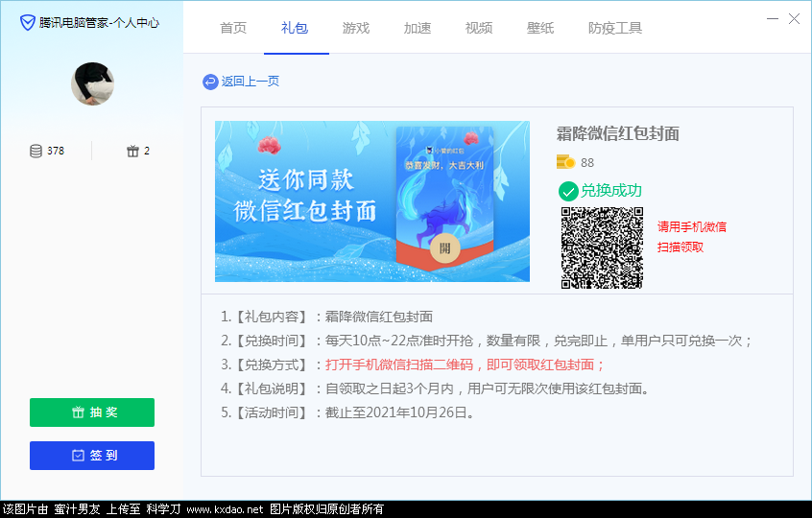Screen dimensions: 812x518
Task: Close the personal center window
Action: [x=794, y=18]
